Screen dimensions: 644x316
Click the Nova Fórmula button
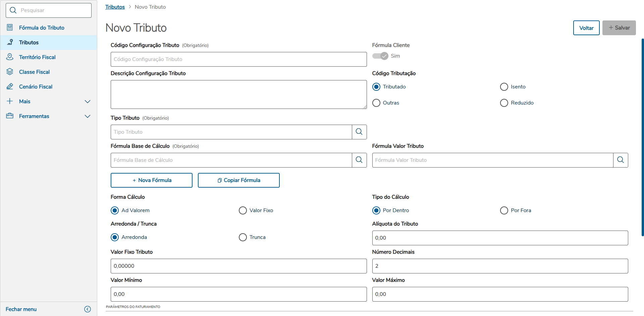152,180
